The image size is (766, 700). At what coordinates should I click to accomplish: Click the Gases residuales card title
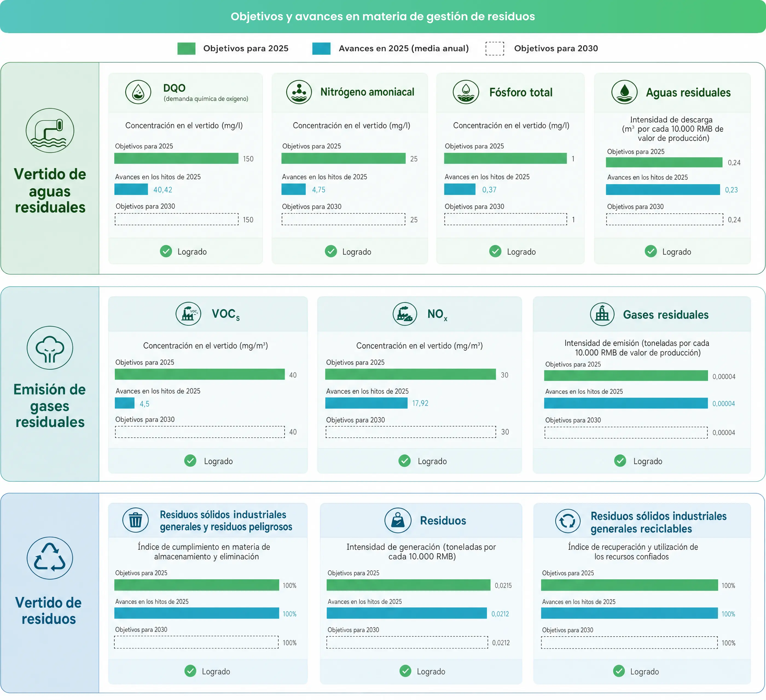click(x=666, y=314)
